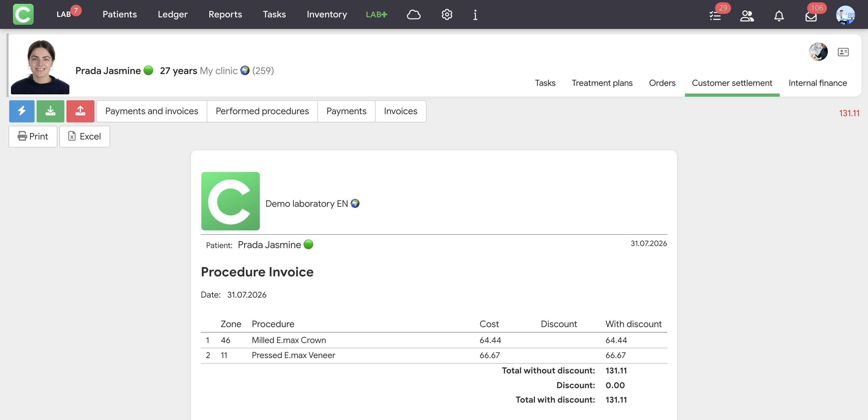This screenshot has height=420, width=868.
Task: Click the red upload button
Action: pyautogui.click(x=80, y=111)
